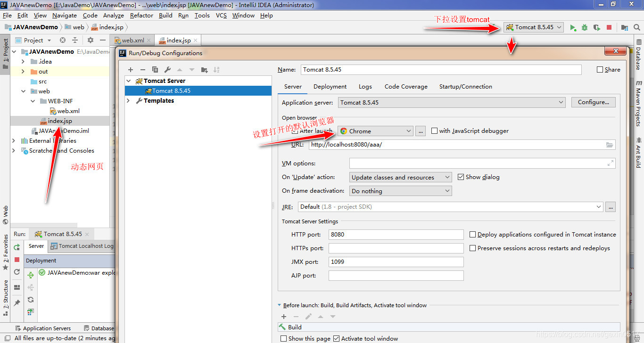The height and width of the screenshot is (343, 644).
Task: Open On 'Update' action dropdown
Action: click(x=401, y=177)
